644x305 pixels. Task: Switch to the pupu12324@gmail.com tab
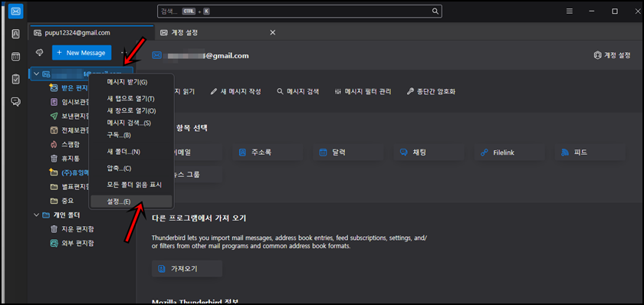[91, 32]
